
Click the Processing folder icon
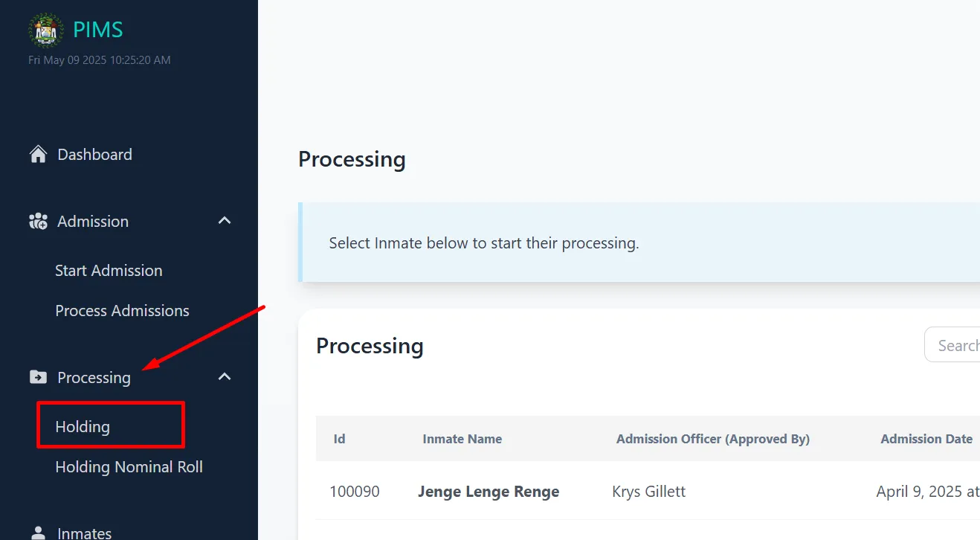coord(37,377)
